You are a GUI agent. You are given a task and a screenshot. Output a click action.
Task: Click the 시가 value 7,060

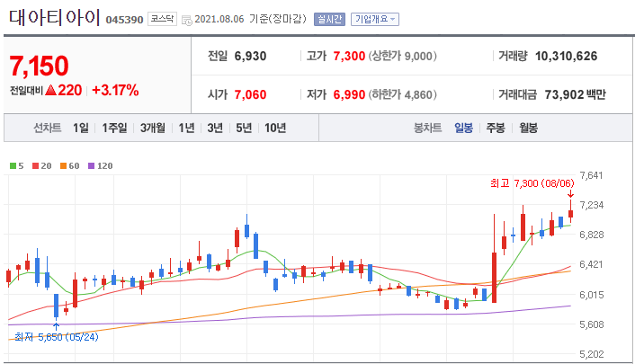click(x=250, y=94)
